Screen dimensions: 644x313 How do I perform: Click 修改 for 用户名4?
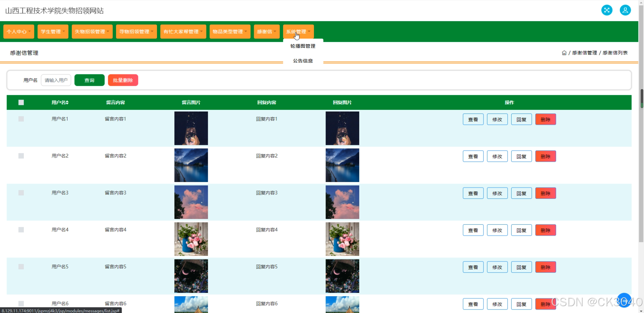[x=497, y=230]
